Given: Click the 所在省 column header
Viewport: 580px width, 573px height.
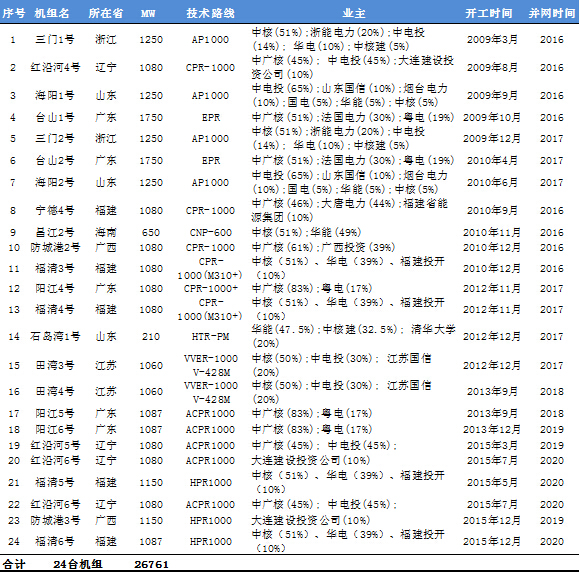Looking at the screenshot, I should (x=105, y=13).
